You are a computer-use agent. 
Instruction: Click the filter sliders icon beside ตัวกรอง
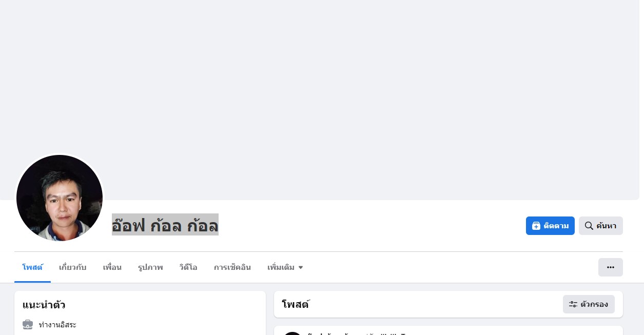[573, 304]
